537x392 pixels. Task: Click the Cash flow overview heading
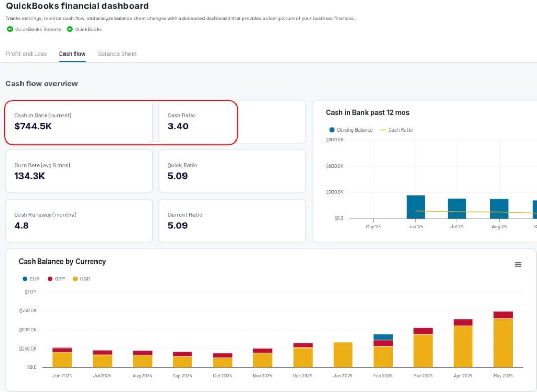point(41,83)
